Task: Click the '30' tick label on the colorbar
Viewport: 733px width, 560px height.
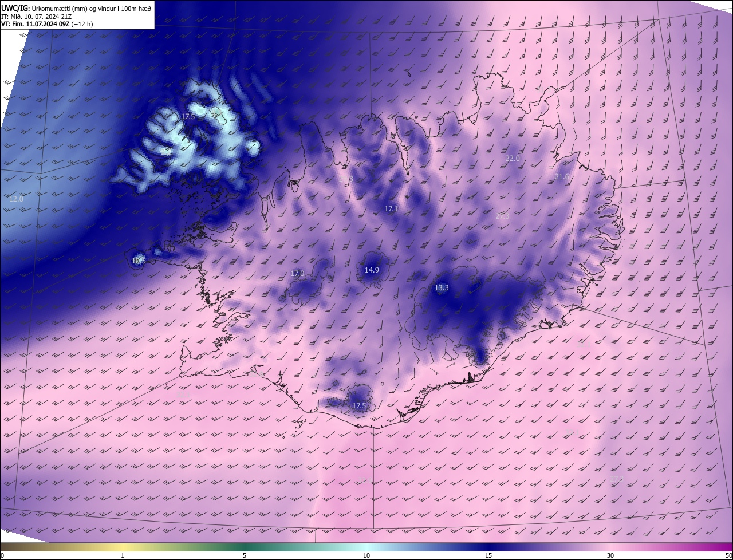Action: click(x=610, y=555)
